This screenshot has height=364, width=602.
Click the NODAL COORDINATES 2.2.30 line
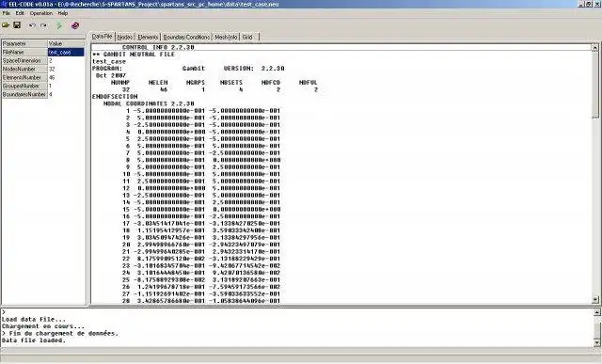pos(149,103)
